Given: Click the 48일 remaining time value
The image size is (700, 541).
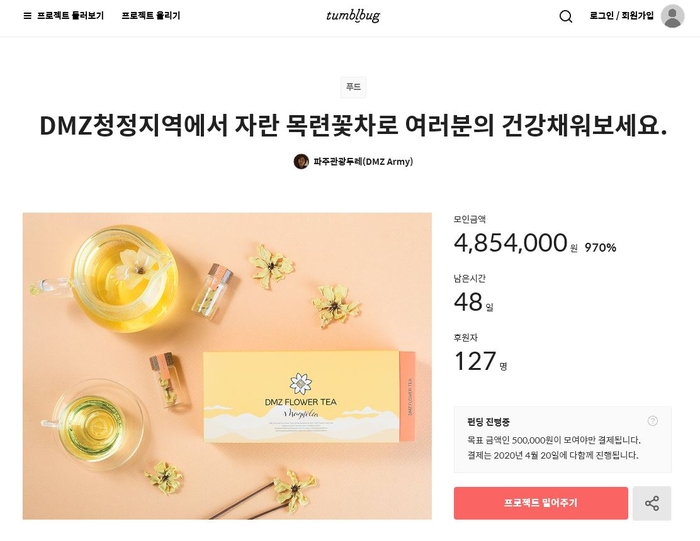Looking at the screenshot, I should [x=474, y=302].
